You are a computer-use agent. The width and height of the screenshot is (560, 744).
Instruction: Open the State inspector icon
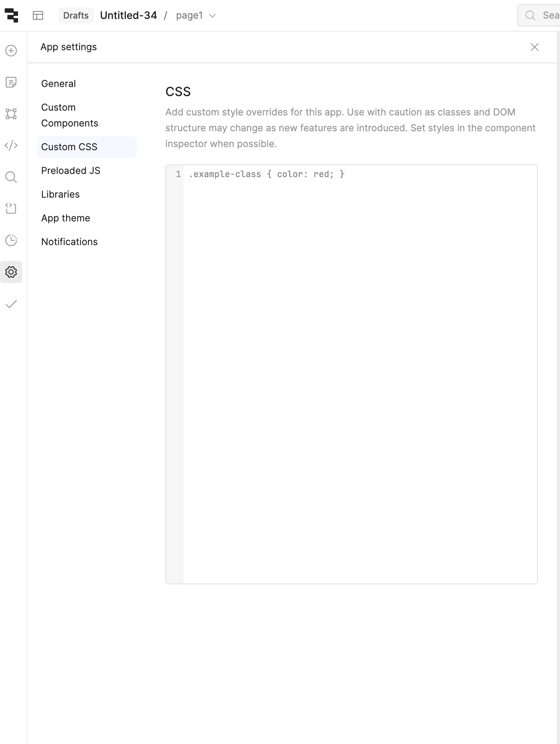(11, 209)
